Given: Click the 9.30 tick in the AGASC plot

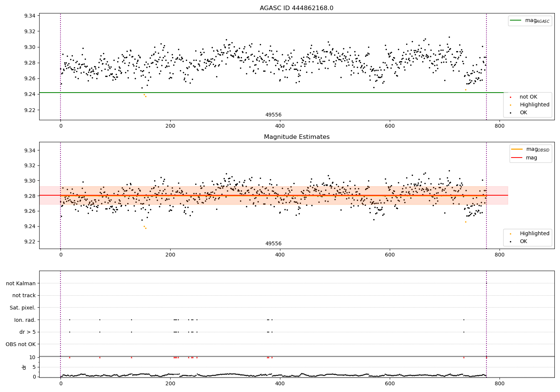Looking at the screenshot, I should pyautogui.click(x=30, y=47).
